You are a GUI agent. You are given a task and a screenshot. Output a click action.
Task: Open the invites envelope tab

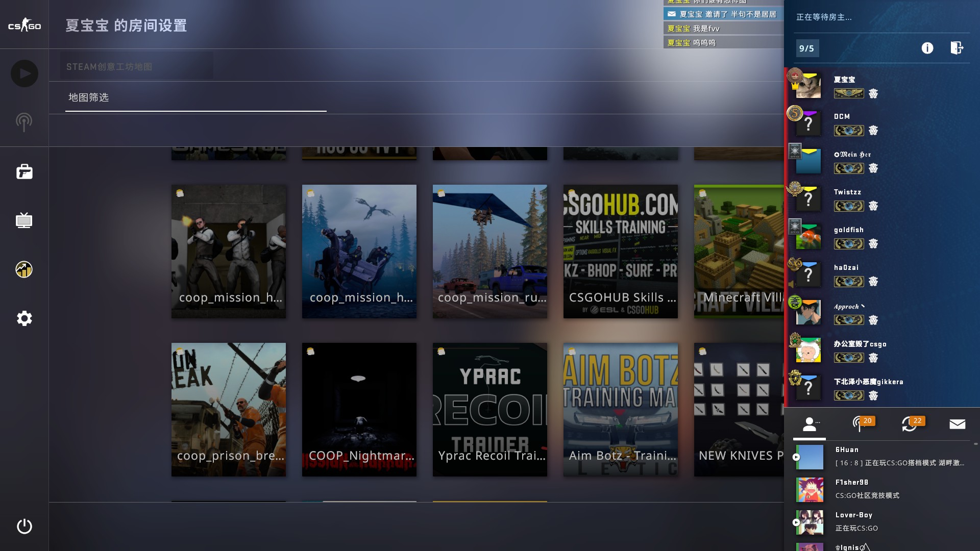pos(957,424)
